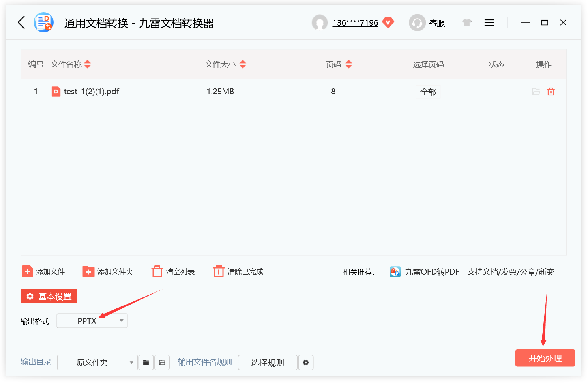Open the 基本设置 settings tab
The width and height of the screenshot is (588, 383).
[x=49, y=296]
